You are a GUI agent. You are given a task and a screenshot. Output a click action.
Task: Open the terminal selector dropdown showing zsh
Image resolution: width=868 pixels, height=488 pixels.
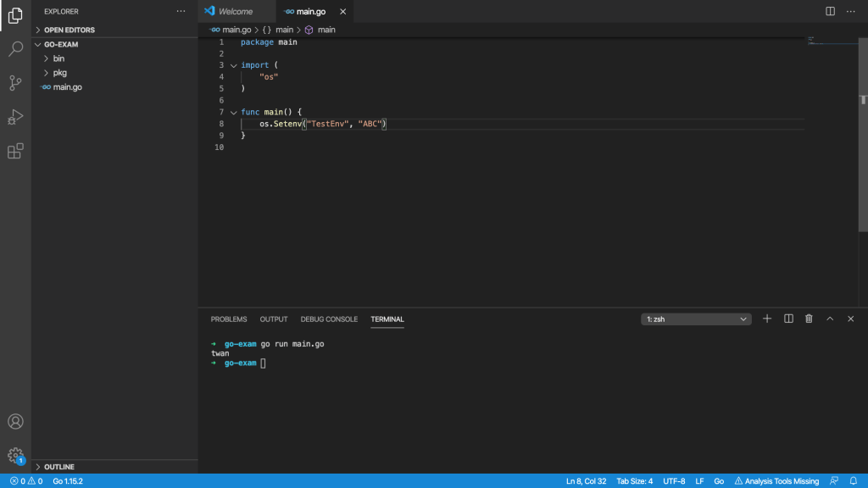coord(696,319)
